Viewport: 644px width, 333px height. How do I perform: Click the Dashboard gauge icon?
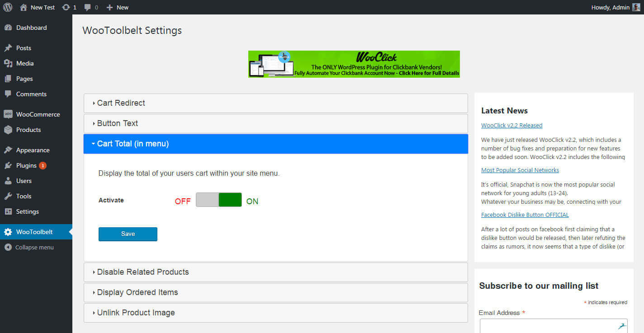8,28
